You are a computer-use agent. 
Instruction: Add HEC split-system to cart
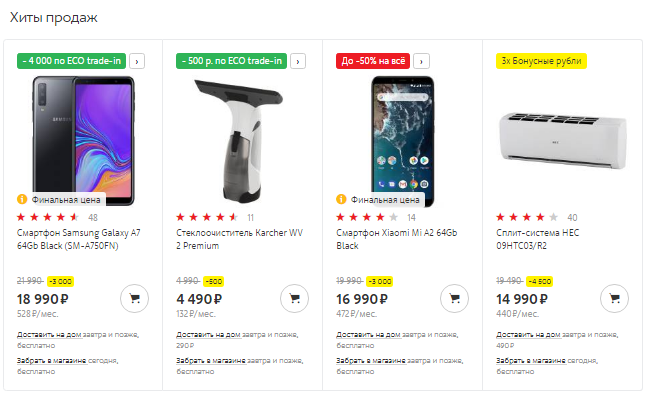pos(614,298)
